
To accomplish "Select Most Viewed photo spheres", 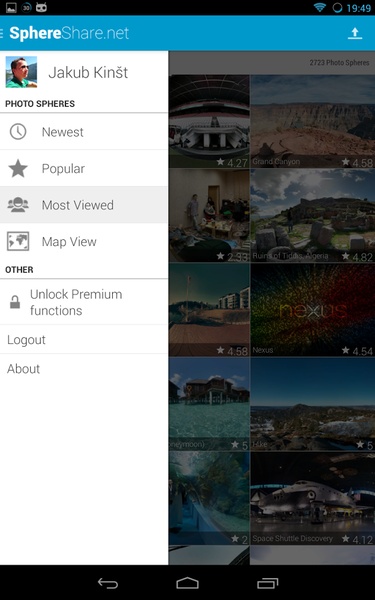I will [x=84, y=205].
